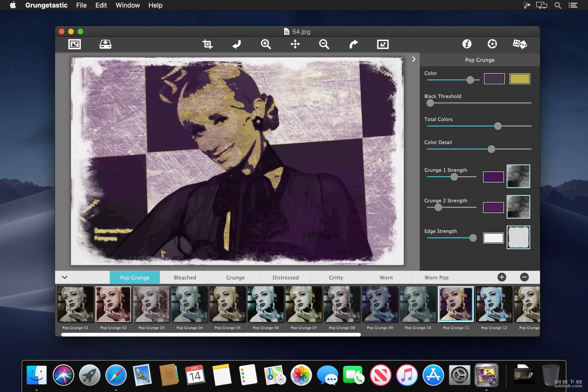Choose the Grunge 1 texture thumbnail
588x392 pixels.
click(518, 176)
